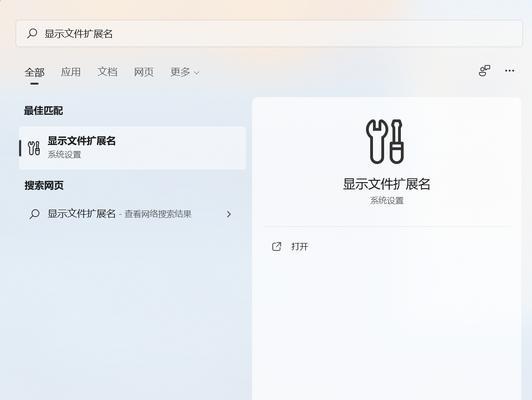This screenshot has width=532, height=400.
Task: Click the chevron next to 更多
Action: 196,73
